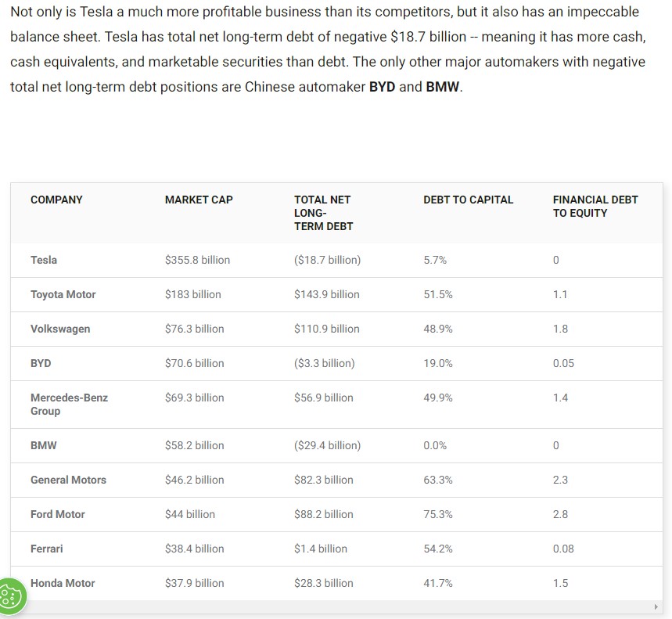Select the Honda Motor company cell

point(63,583)
